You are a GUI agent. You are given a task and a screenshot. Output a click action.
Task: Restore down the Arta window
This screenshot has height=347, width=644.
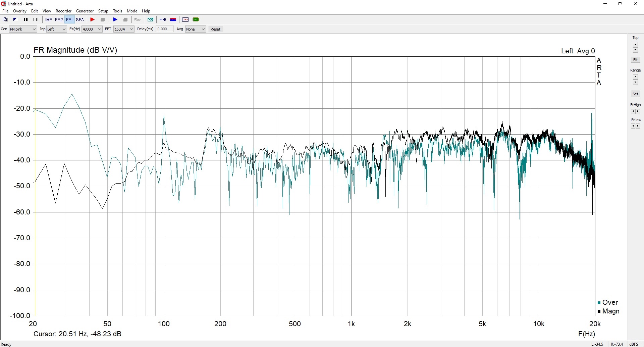(x=621, y=4)
